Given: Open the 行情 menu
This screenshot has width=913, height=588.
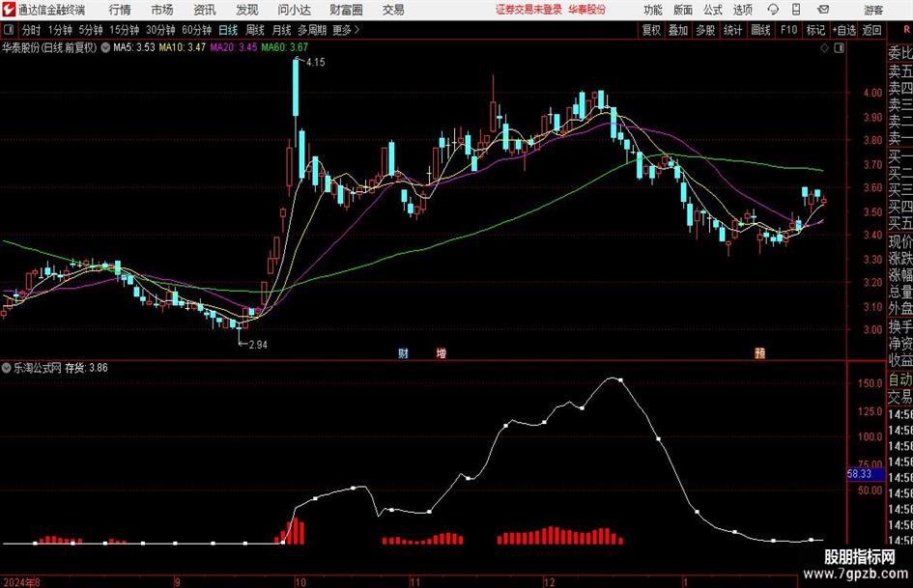Looking at the screenshot, I should pos(120,10).
